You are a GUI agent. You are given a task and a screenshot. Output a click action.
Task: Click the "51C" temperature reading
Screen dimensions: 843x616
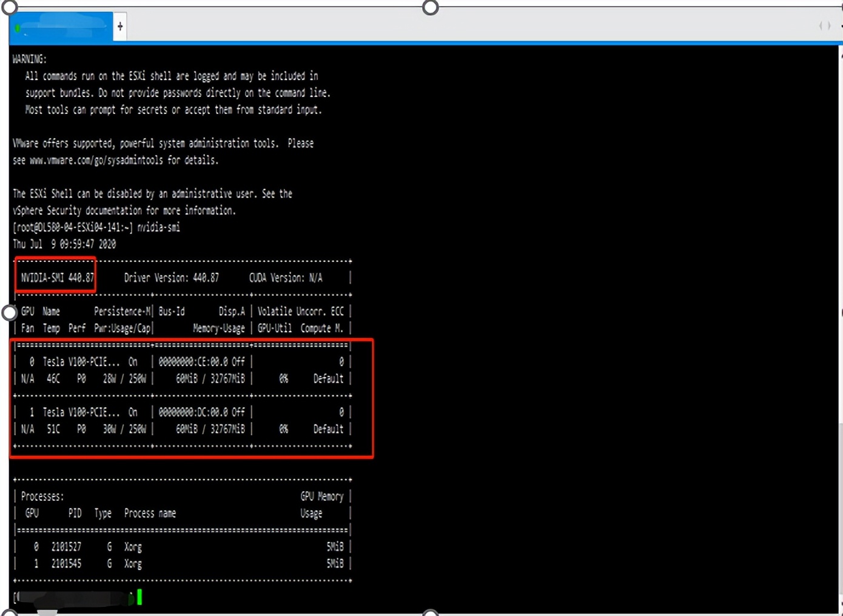click(x=53, y=429)
